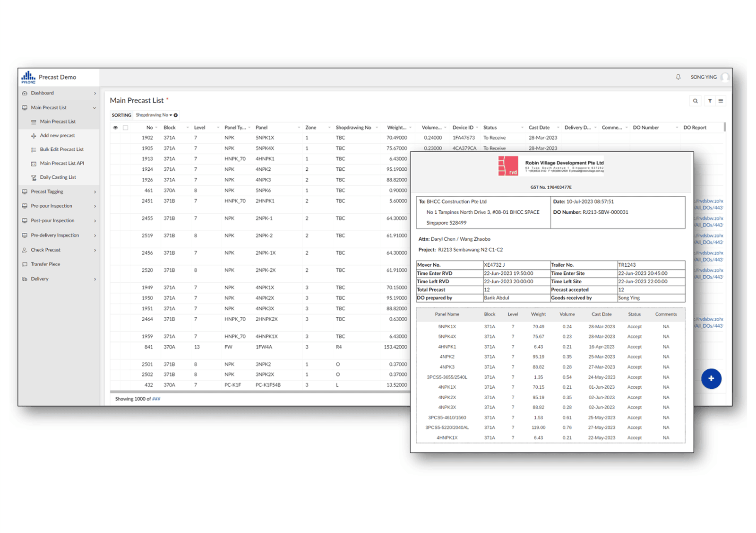Click the SONG YING username
The height and width of the screenshot is (533, 756).
point(704,77)
